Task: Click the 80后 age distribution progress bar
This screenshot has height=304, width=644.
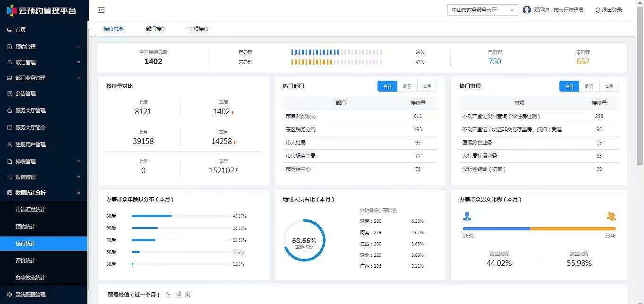Action: click(x=180, y=216)
